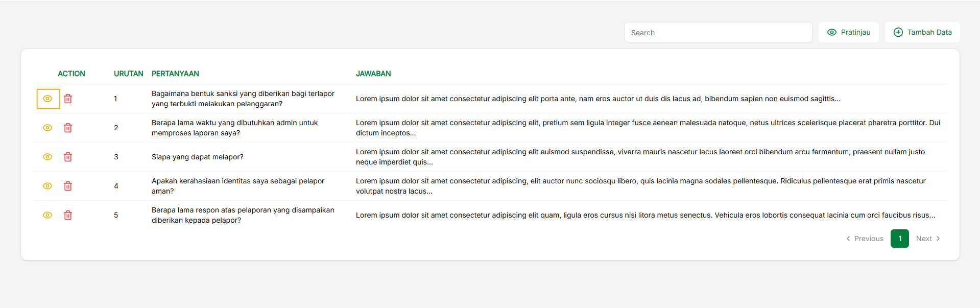Delete the row 1 sanction question
The width and height of the screenshot is (980, 308).
68,99
